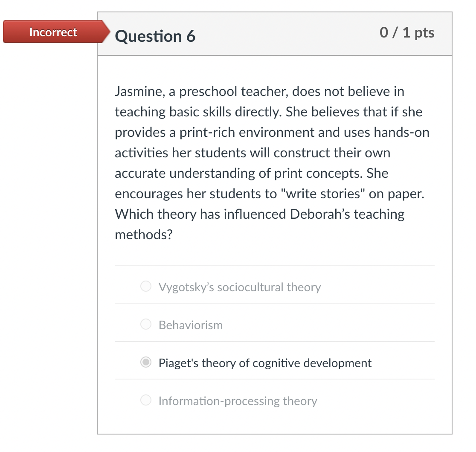The image size is (476, 452).
Task: Select the Vygotsky's sociocultural theory radio button
Action: 146,287
